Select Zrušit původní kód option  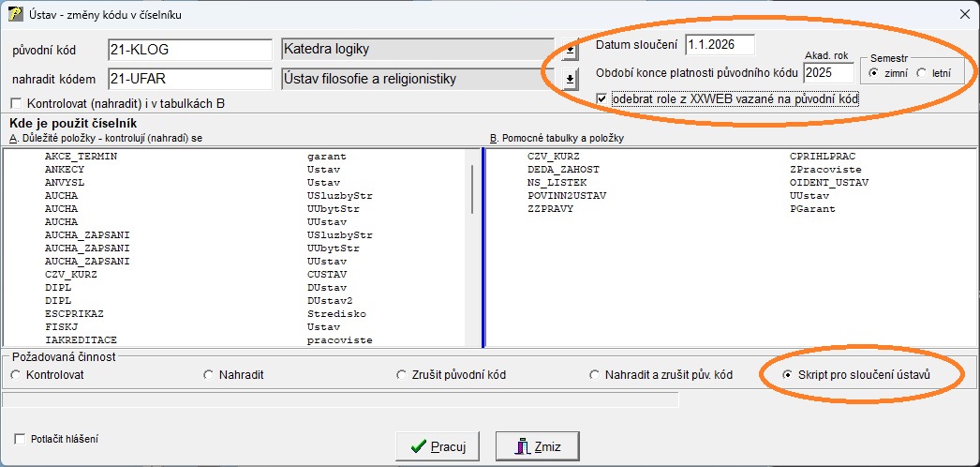click(x=402, y=375)
